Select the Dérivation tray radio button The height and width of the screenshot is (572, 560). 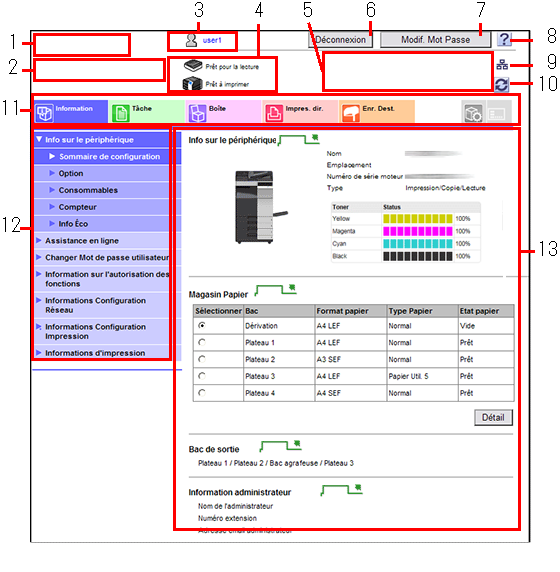(x=202, y=325)
